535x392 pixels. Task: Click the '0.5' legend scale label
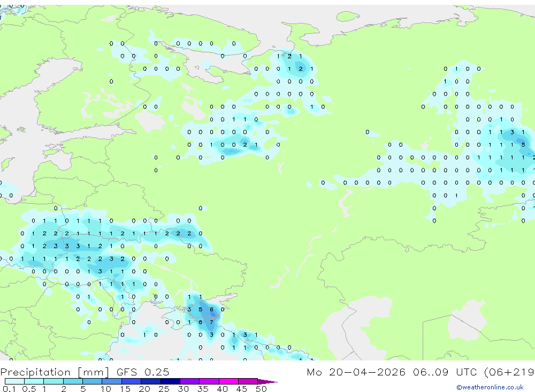29,389
